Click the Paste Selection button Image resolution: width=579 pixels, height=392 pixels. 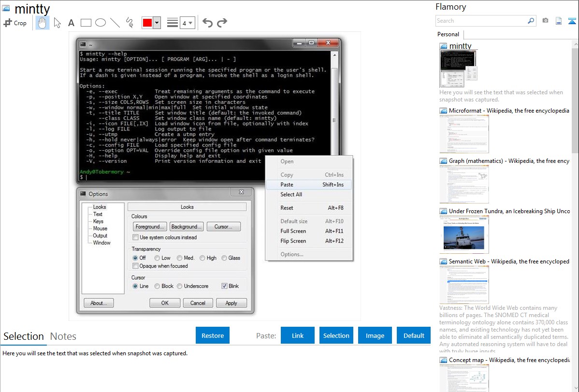[x=336, y=335]
